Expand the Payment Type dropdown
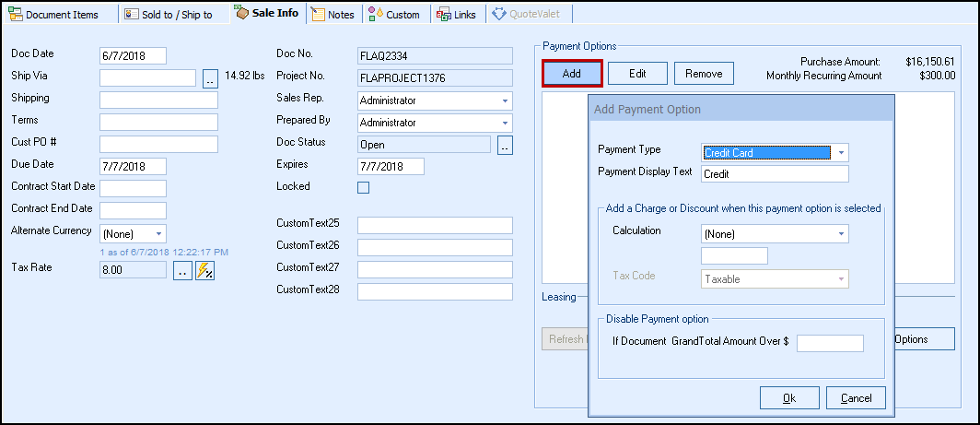The height and width of the screenshot is (425, 980). click(x=840, y=153)
